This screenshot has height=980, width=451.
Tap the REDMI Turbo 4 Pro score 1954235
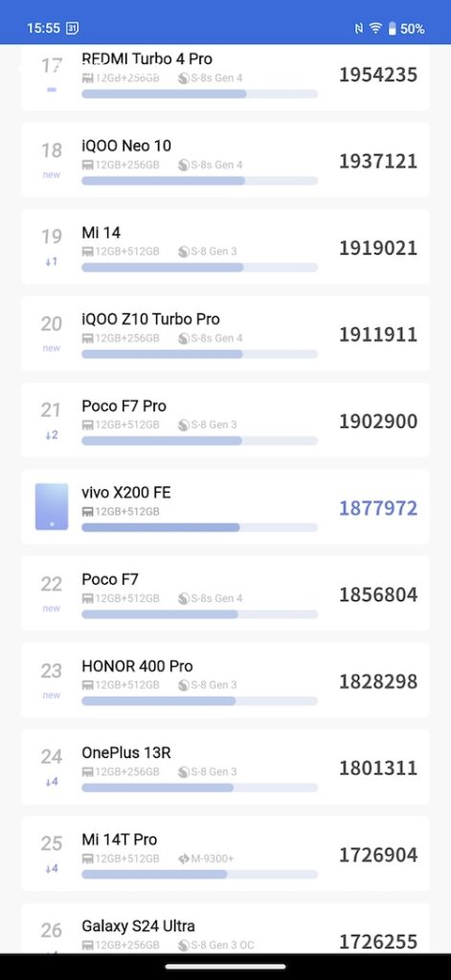378,75
